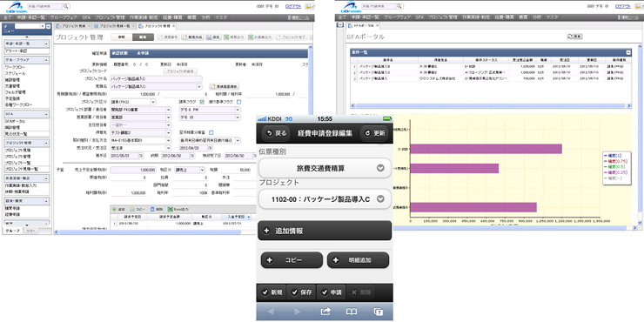Toggle the 請負フラグ checkbox
This screenshot has width=644, height=322.
pos(202,102)
